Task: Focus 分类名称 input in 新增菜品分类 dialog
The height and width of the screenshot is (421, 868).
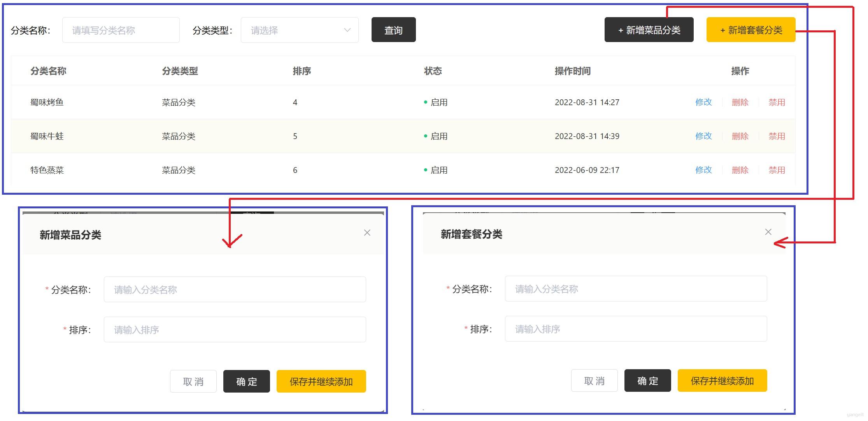Action: pos(235,289)
